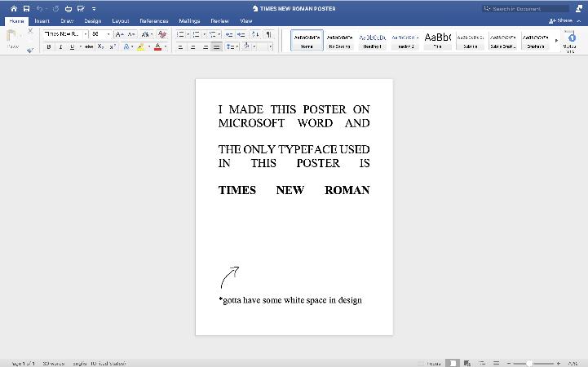
Task: Open the multilevel list menu
Action: pos(213,34)
